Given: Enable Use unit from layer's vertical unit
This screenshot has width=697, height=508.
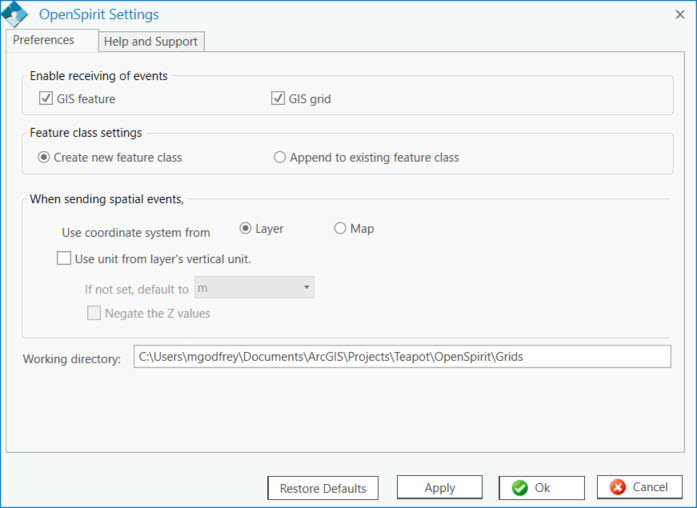Looking at the screenshot, I should point(64,258).
